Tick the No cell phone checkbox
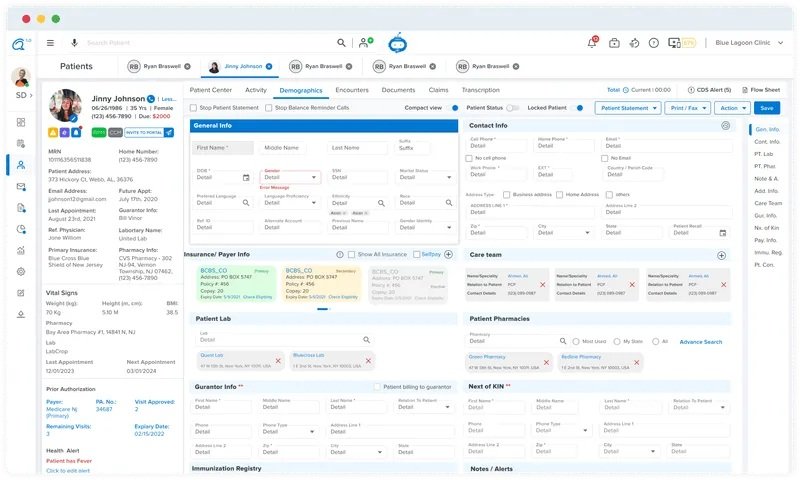800x480 pixels. [472, 158]
